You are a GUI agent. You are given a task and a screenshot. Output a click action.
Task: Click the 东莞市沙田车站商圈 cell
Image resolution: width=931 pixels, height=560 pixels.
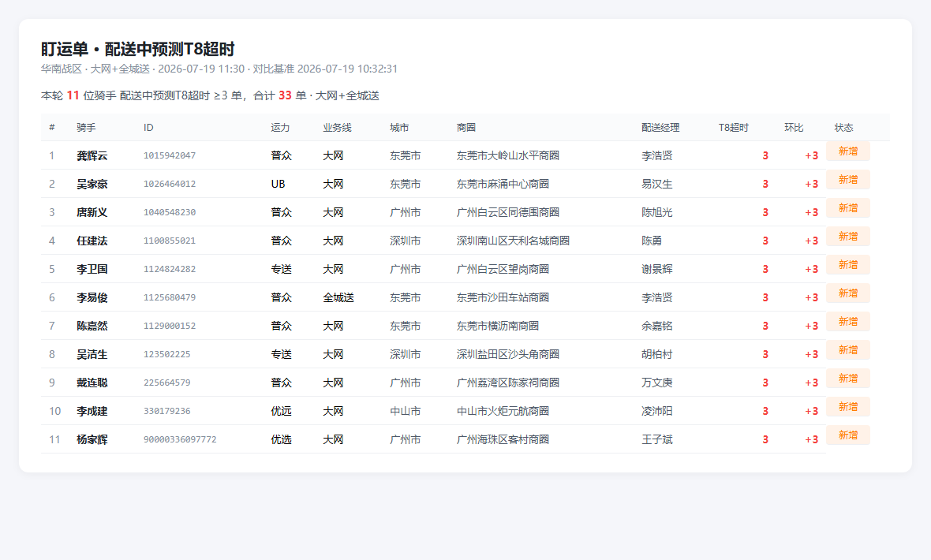point(503,297)
